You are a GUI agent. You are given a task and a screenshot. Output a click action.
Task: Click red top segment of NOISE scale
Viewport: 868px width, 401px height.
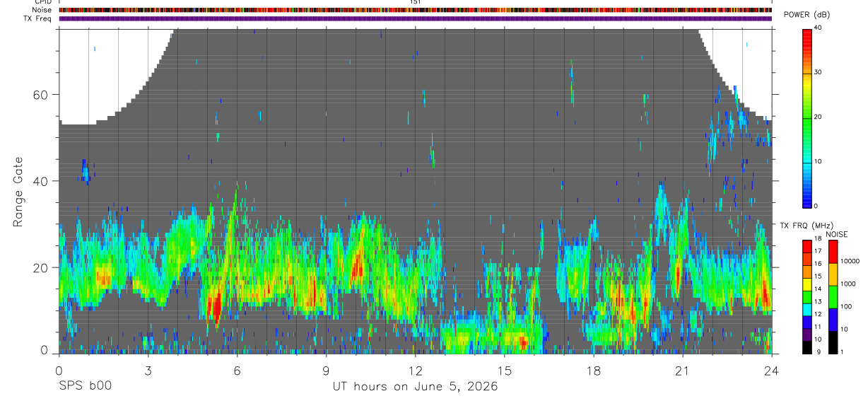coord(833,252)
